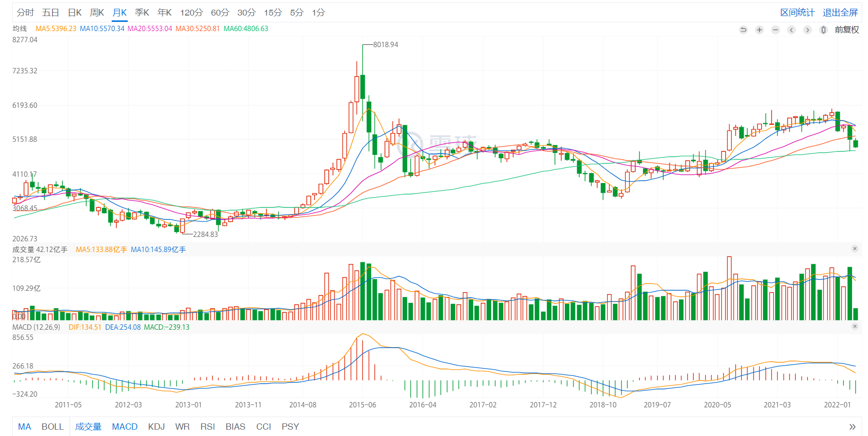Viewport: 868px width, 436px height.
Task: Click the MA5:5396.23 legend value
Action: point(56,29)
